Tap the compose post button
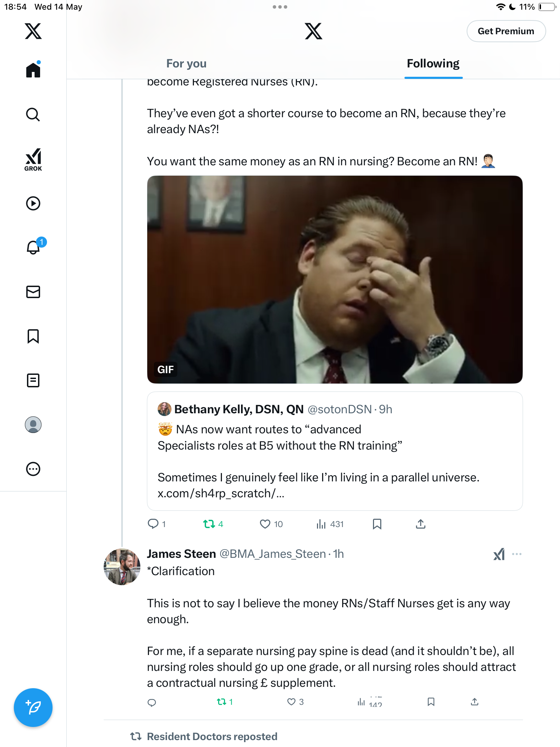 [x=33, y=708]
